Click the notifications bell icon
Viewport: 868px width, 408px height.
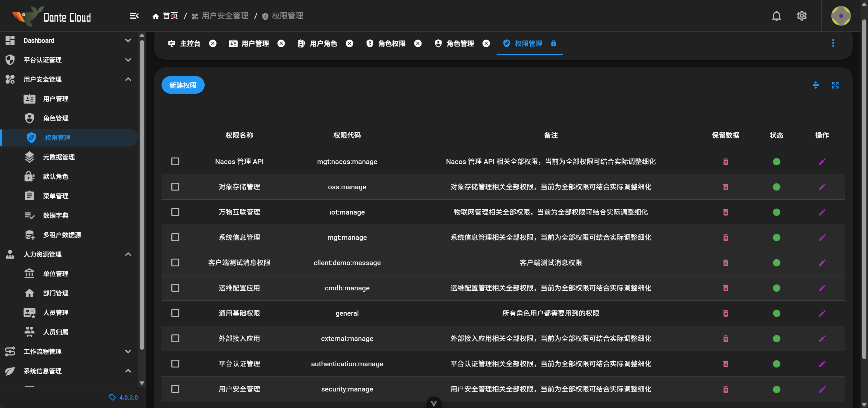[776, 16]
